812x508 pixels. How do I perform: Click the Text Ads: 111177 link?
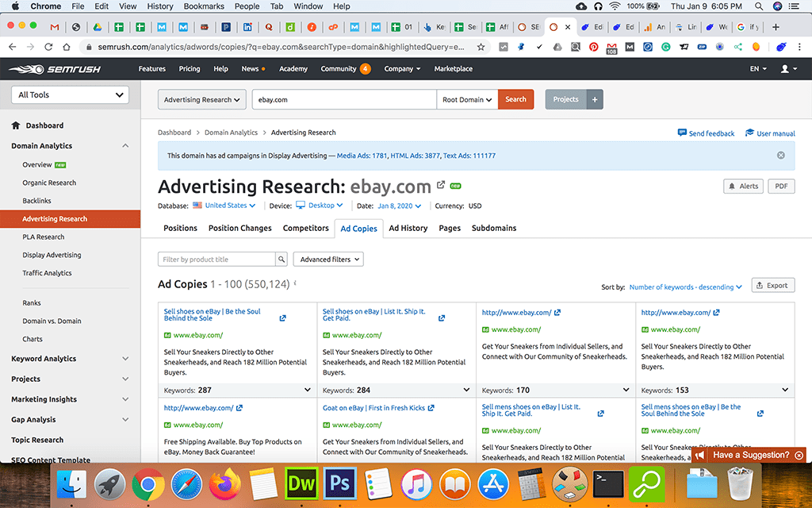tap(469, 156)
